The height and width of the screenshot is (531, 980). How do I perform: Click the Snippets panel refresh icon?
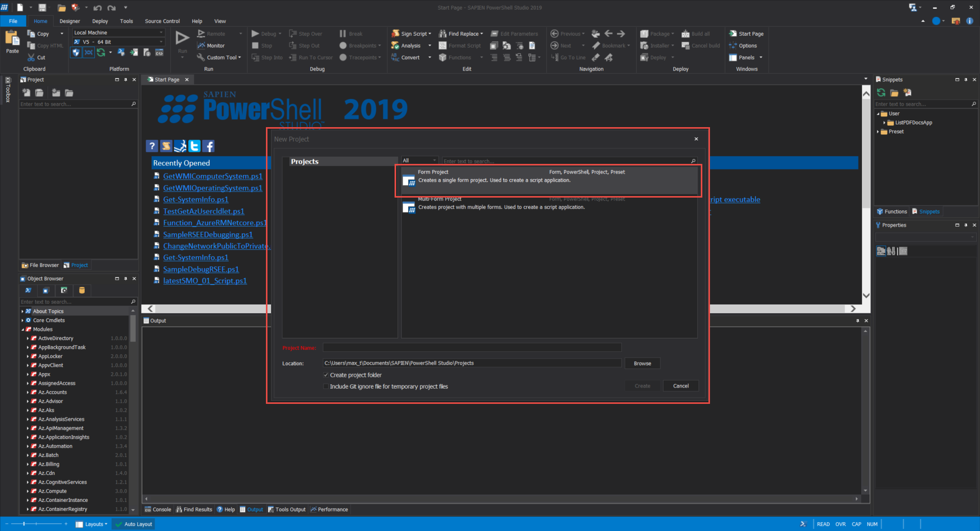click(x=881, y=92)
